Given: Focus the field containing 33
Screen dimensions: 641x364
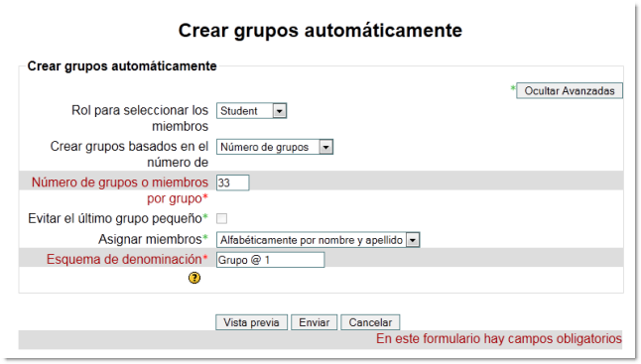Looking at the screenshot, I should pos(232,182).
